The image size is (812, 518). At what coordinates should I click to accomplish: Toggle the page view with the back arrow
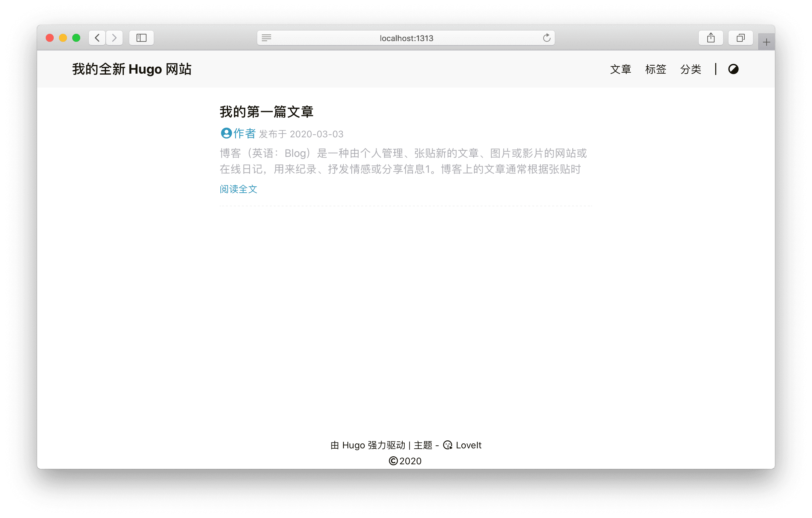(97, 37)
